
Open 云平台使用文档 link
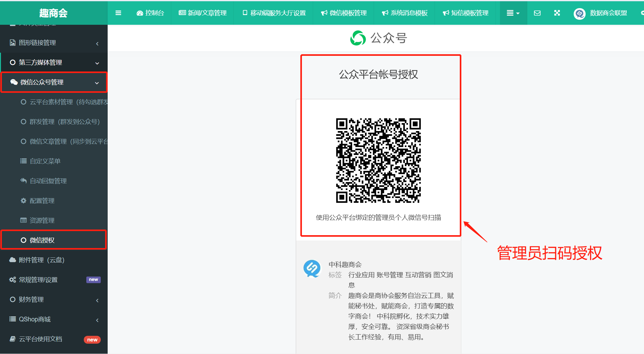40,339
